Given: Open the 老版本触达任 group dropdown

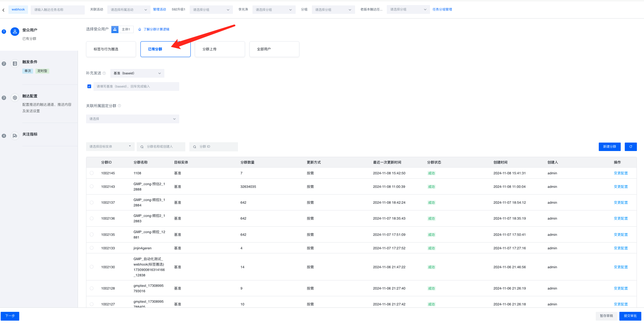Looking at the screenshot, I should pyautogui.click(x=408, y=10).
